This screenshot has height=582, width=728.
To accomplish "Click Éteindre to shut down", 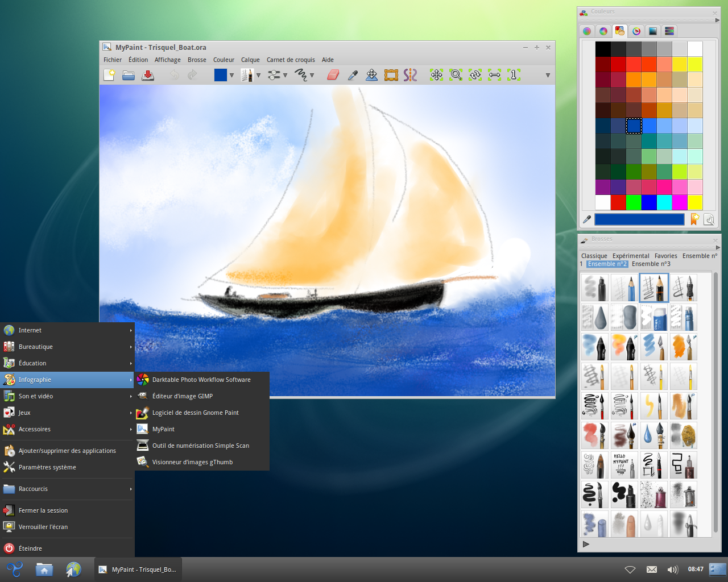I will point(67,548).
